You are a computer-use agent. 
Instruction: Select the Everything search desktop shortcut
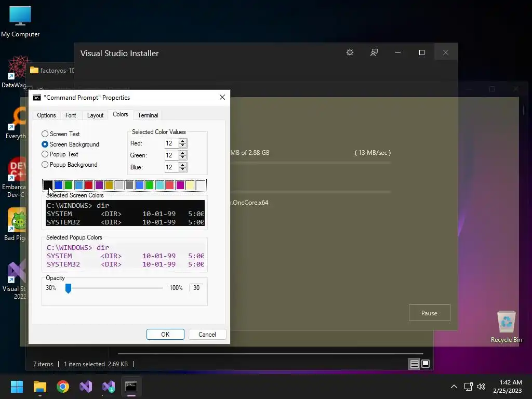[x=15, y=123]
